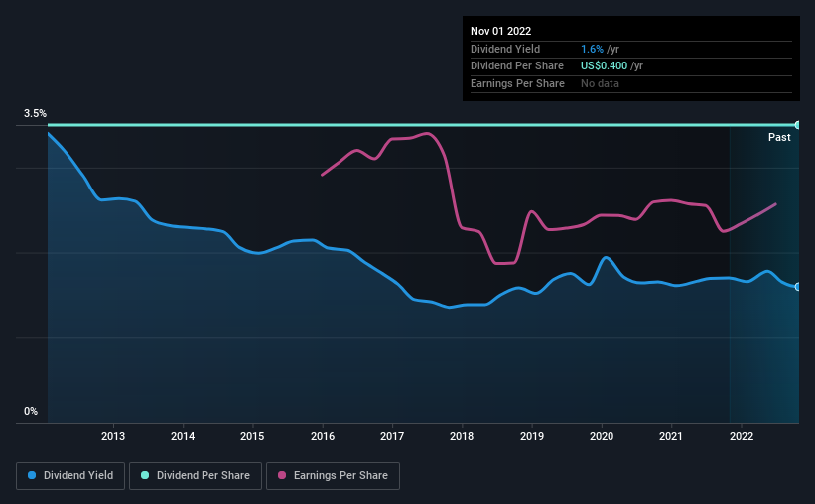Toggle the Dividend Yield legend button
The height and width of the screenshot is (504, 815).
(x=70, y=476)
